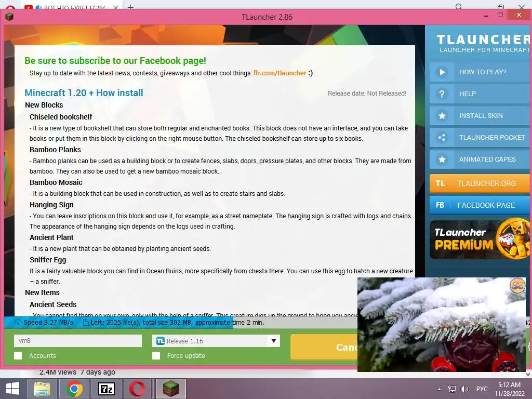Click the 'New Blocks' heading
The image size is (532, 399).
point(44,105)
